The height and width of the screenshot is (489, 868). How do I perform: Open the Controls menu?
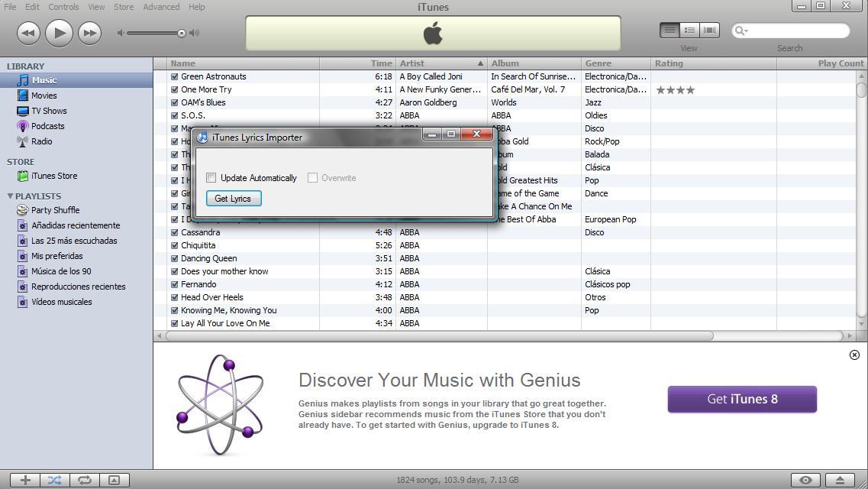pos(63,6)
